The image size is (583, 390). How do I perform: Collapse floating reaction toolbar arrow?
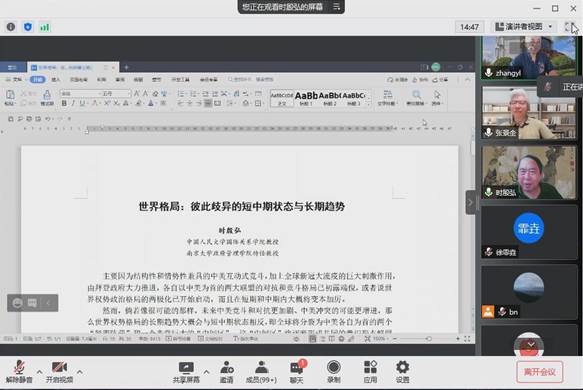(49, 303)
